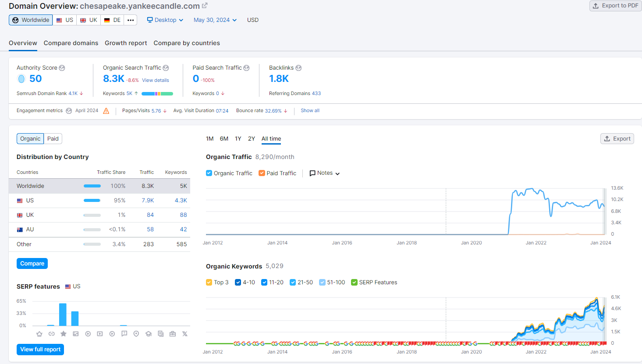Expand the Notes dropdown

(x=325, y=173)
